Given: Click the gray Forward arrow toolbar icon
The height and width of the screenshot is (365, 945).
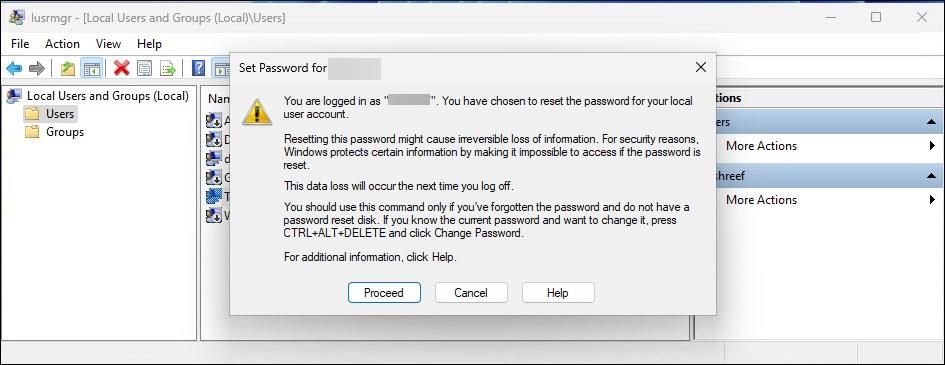Looking at the screenshot, I should pyautogui.click(x=37, y=69).
